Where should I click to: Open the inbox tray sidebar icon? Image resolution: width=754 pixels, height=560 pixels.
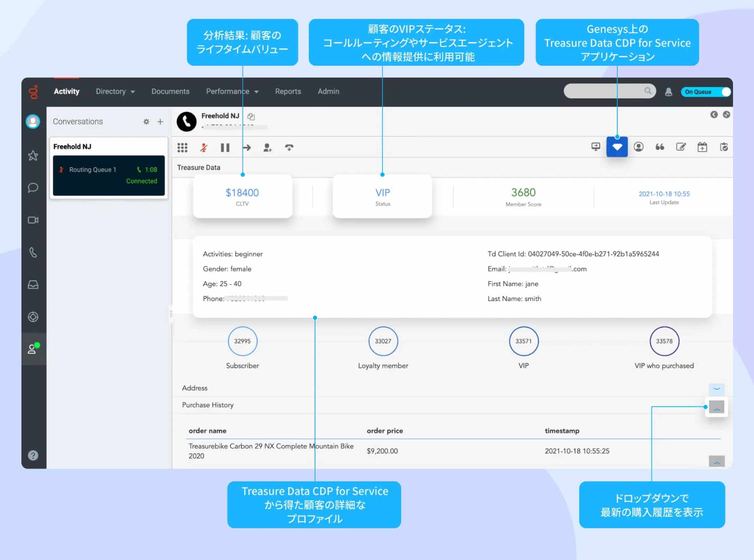(x=33, y=285)
